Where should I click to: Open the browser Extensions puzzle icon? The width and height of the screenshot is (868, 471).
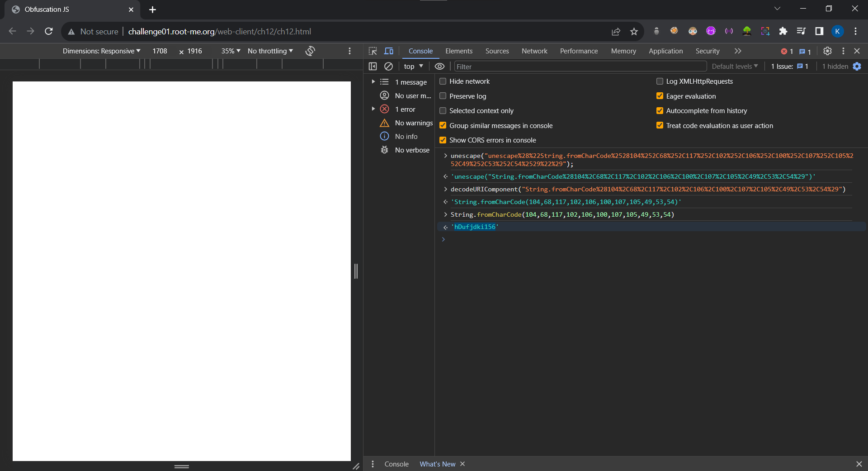[783, 31]
